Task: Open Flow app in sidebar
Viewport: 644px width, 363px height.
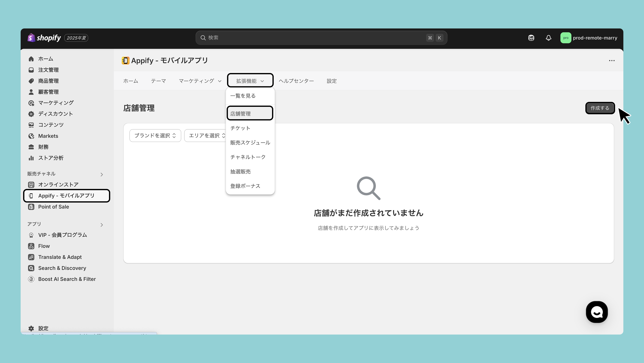Action: tap(44, 246)
